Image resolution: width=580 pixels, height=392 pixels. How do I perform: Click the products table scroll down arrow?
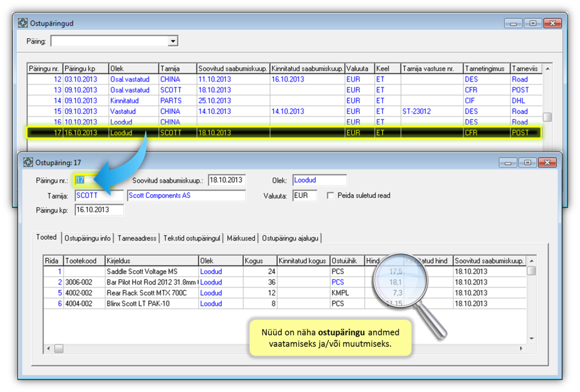532,338
